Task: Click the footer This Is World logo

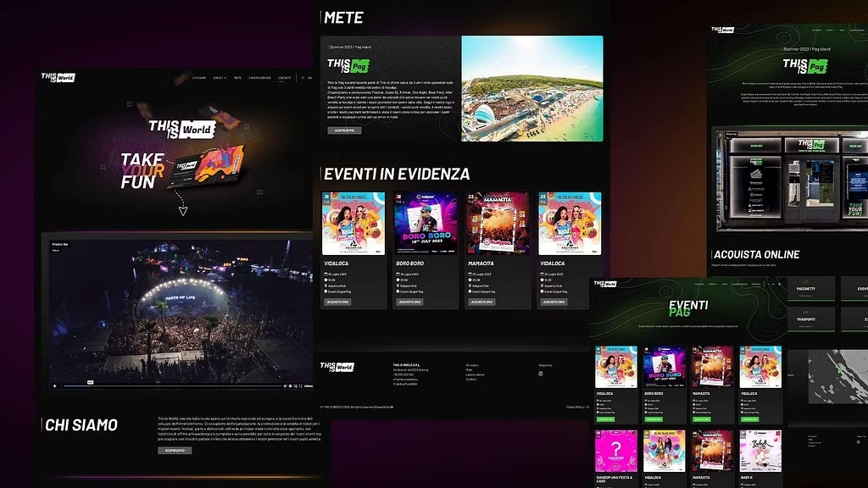Action: pos(337,367)
